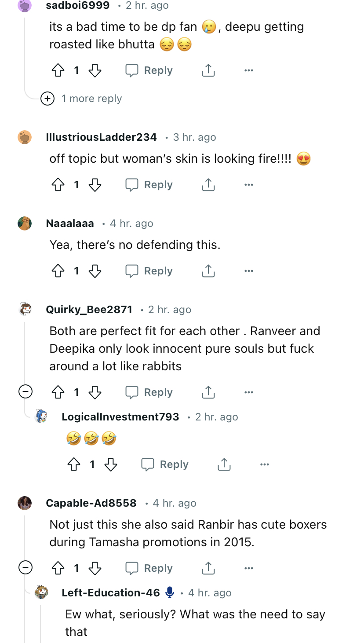Open more options on Quirky_Bee2871's comment
This screenshot has height=643, width=364.
[248, 392]
